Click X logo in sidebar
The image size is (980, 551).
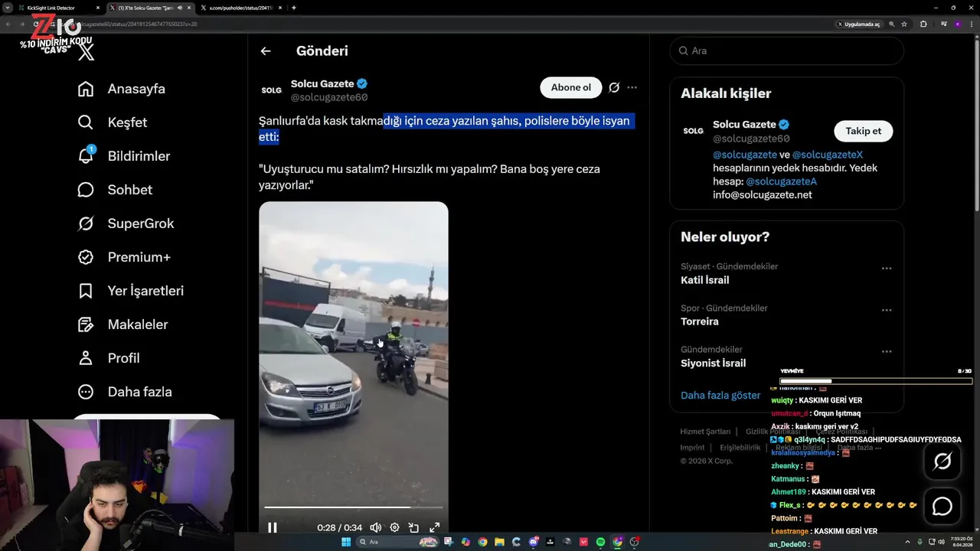pos(87,52)
